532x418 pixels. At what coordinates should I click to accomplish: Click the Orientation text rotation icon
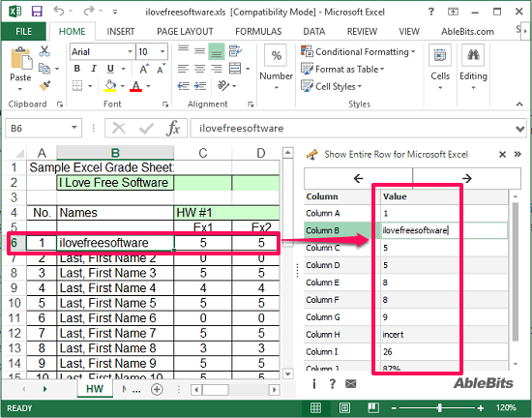[x=223, y=85]
